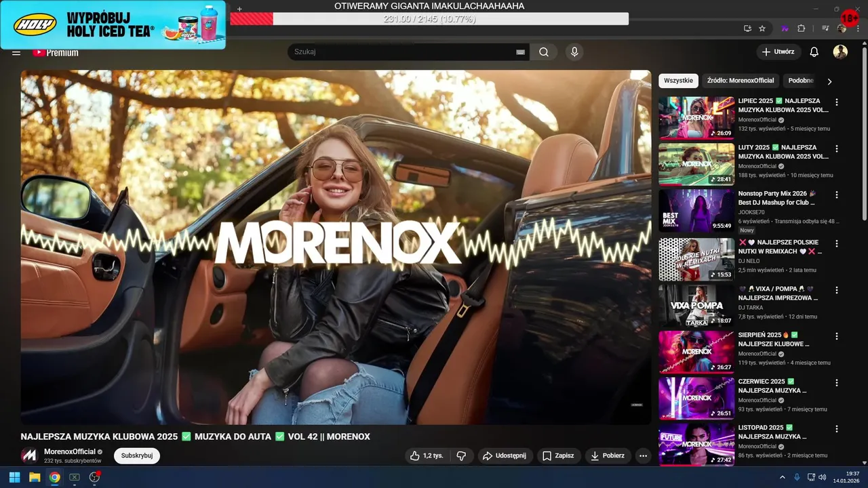Viewport: 868px width, 488px height.
Task: Open the taskbar app with red badge
Action: [94, 477]
